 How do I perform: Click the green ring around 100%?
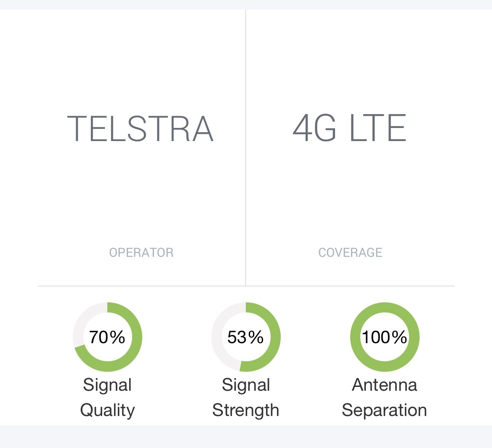pos(385,309)
